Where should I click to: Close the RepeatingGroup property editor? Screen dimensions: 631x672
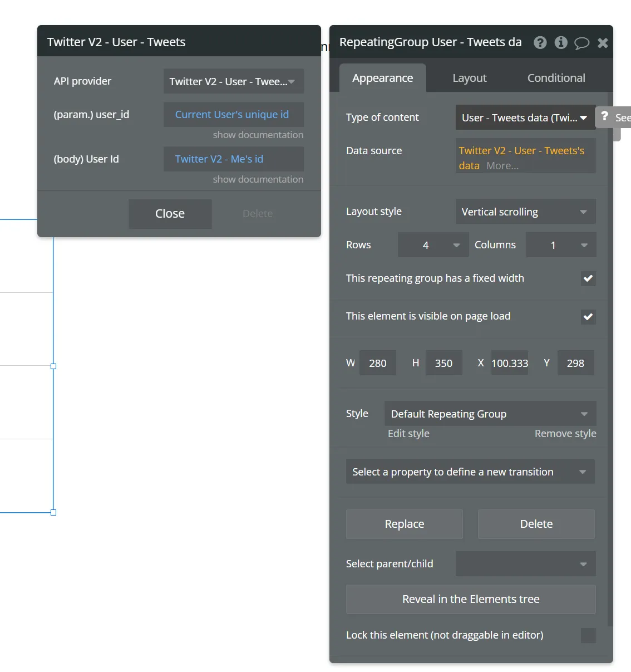coord(603,43)
